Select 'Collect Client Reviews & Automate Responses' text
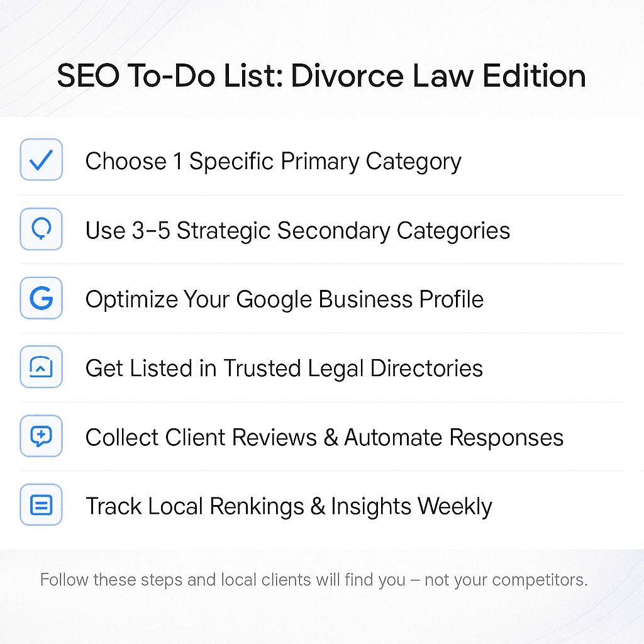The width and height of the screenshot is (644, 644). click(x=325, y=438)
